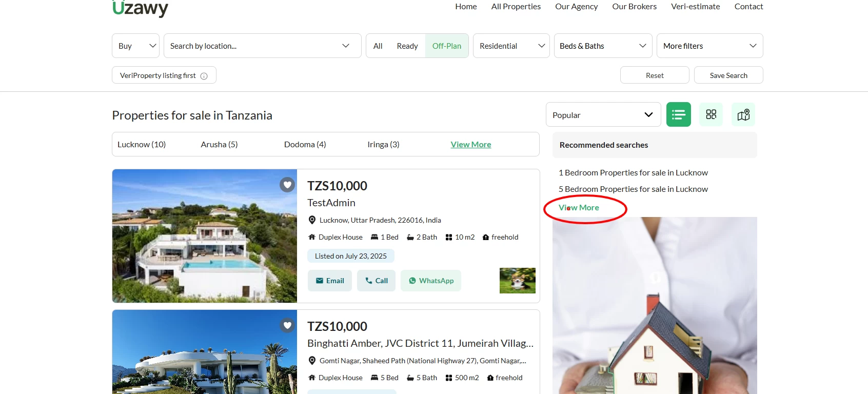Select the Ready status option
Image resolution: width=868 pixels, height=394 pixels.
(x=407, y=46)
